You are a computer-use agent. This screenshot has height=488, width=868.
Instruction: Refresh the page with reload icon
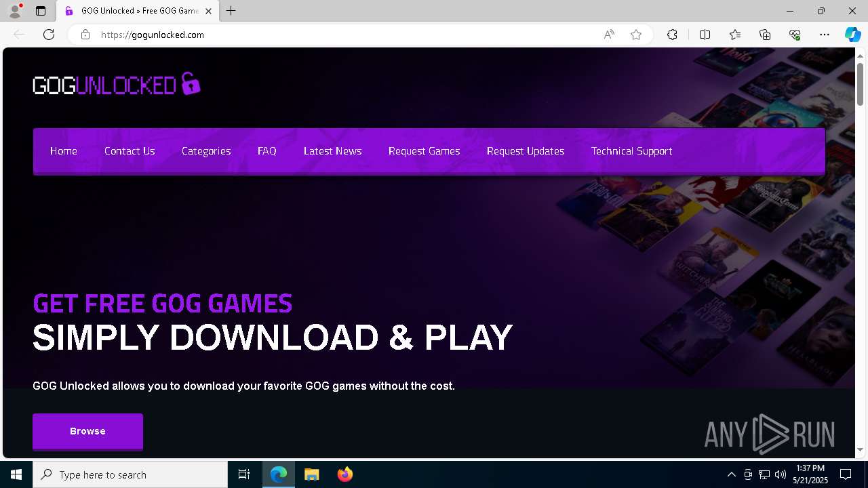pos(49,35)
